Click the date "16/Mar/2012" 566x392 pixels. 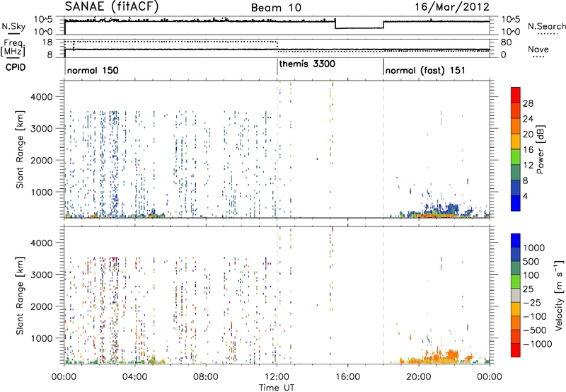coord(452,7)
